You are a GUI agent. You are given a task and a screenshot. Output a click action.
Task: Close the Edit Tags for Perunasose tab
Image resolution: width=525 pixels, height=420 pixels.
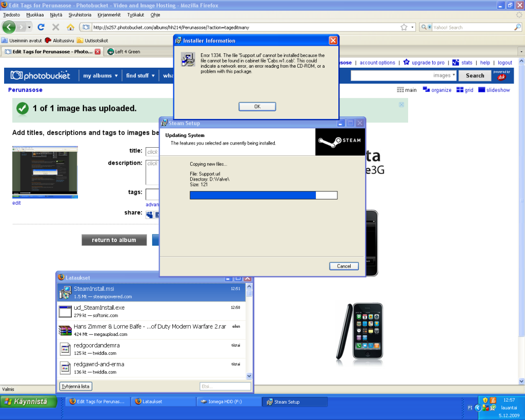(x=98, y=52)
